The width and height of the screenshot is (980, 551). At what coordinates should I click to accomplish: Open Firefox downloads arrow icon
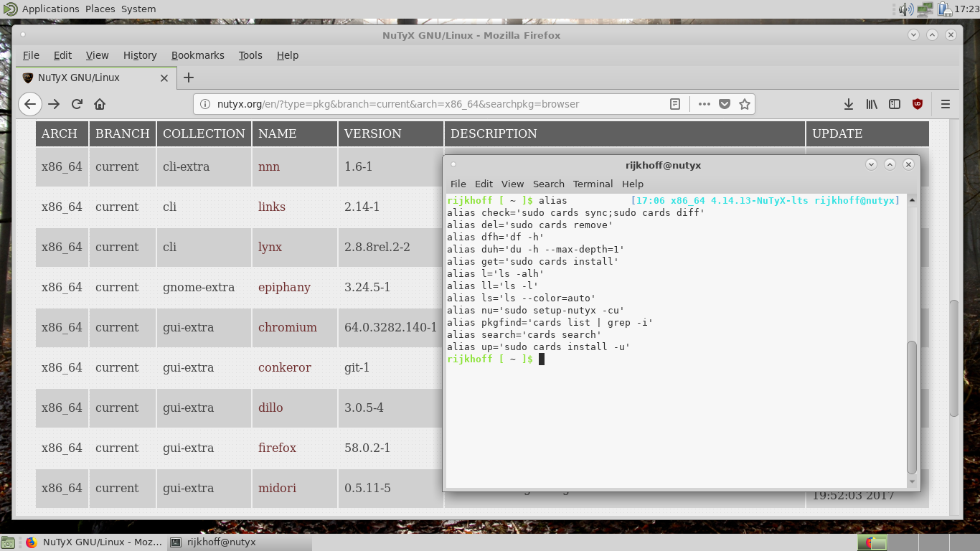coord(849,104)
